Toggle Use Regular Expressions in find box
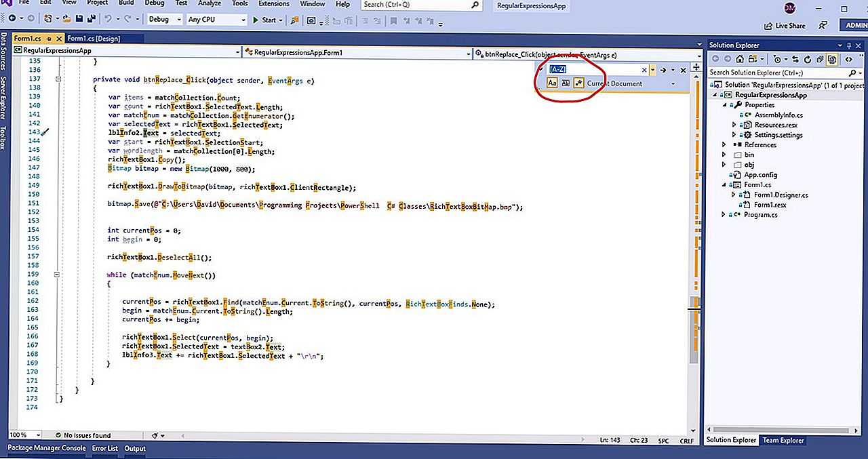Image resolution: width=868 pixels, height=459 pixels. click(x=578, y=83)
